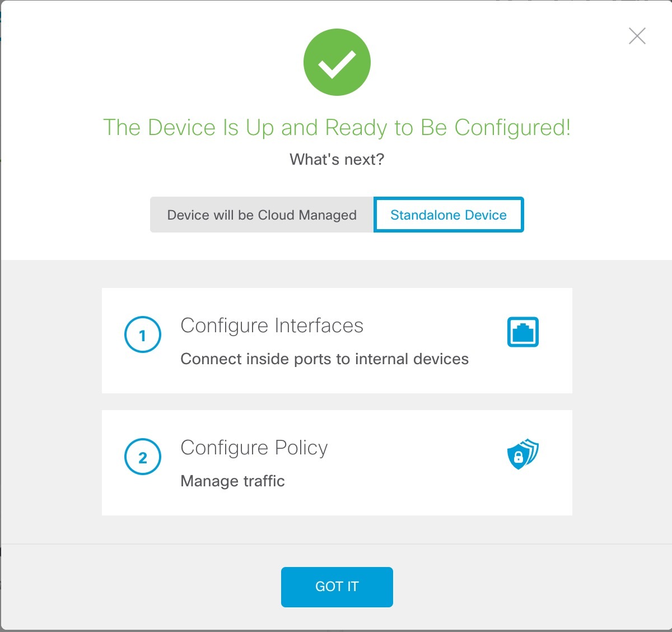Click the heading The Device Is Up
This screenshot has width=672, height=632.
(337, 127)
